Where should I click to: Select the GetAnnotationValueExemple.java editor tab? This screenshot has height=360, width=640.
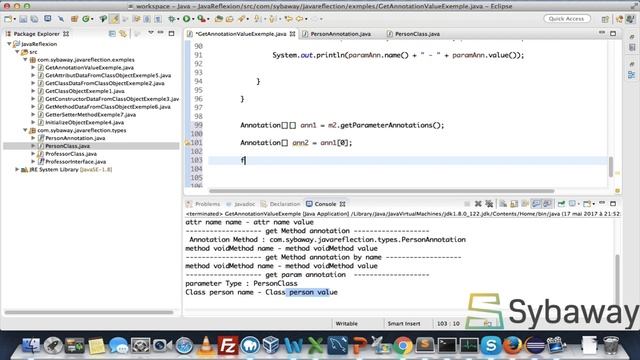(x=241, y=34)
